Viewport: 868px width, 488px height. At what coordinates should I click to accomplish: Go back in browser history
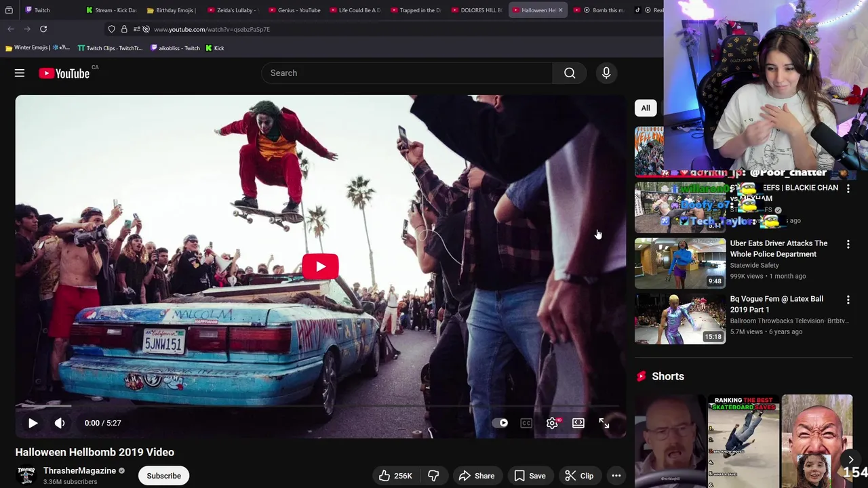pos(11,29)
